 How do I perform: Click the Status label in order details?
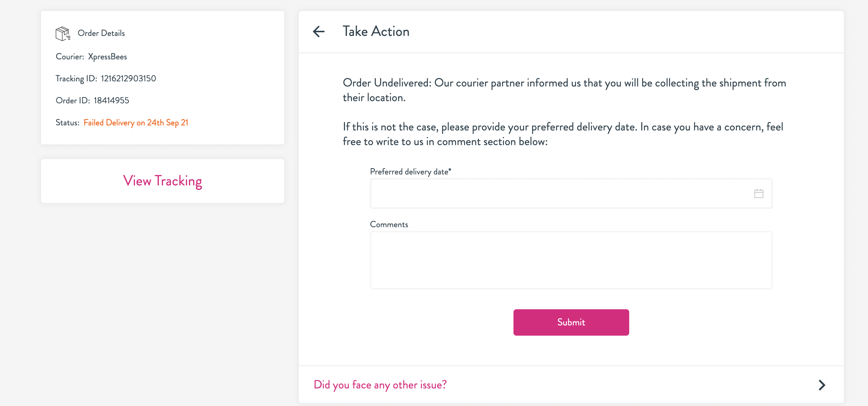point(67,123)
